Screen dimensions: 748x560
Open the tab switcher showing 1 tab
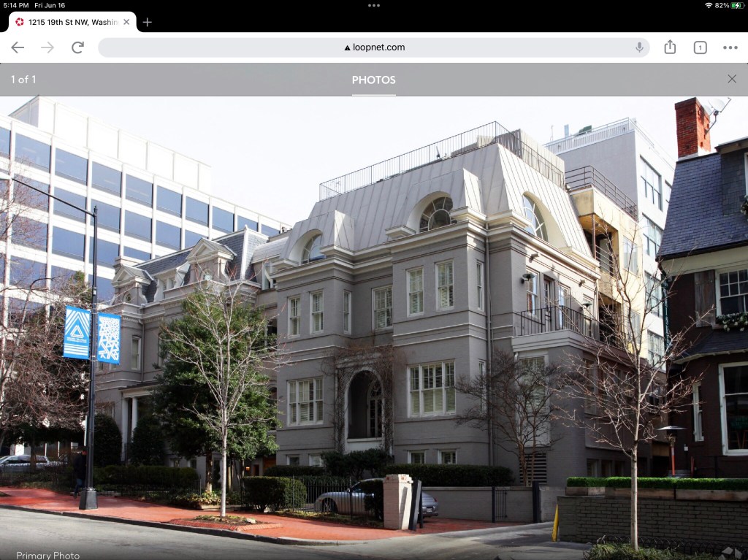[x=700, y=47]
